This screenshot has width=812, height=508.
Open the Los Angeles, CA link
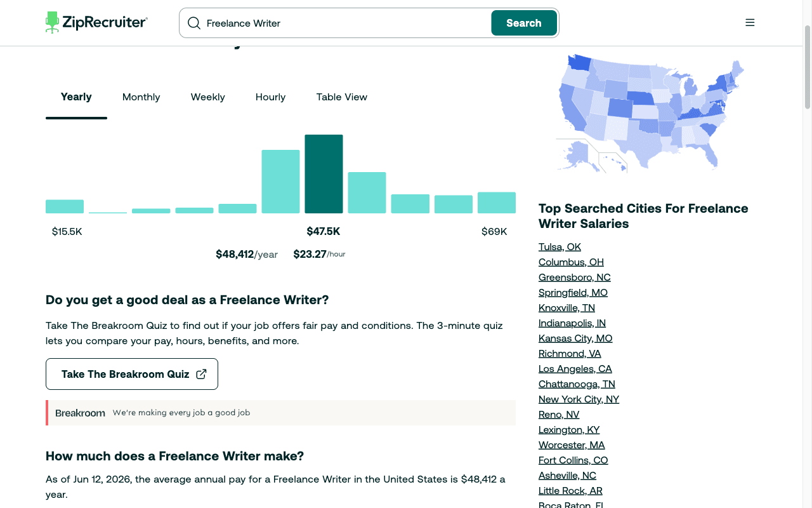pyautogui.click(x=575, y=368)
